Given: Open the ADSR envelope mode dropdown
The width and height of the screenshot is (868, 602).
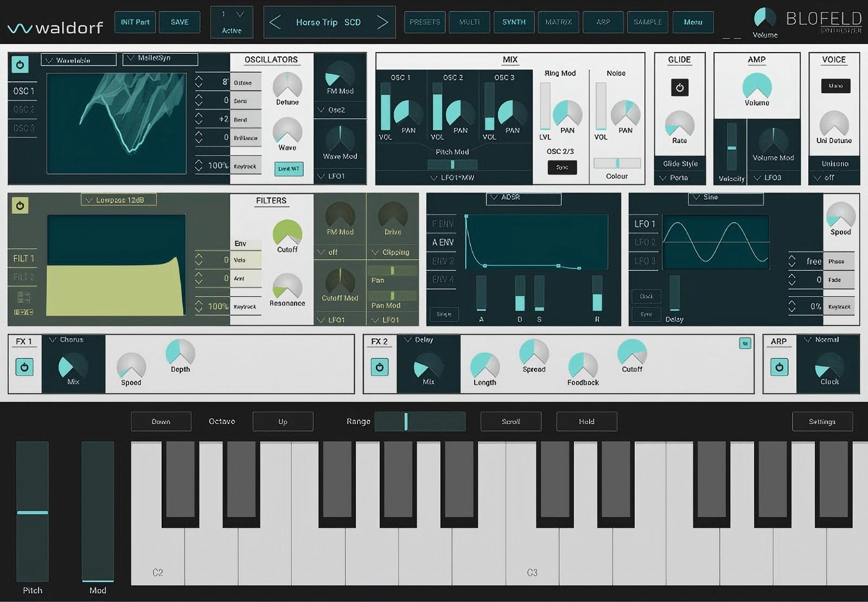Looking at the screenshot, I should pyautogui.click(x=524, y=198).
